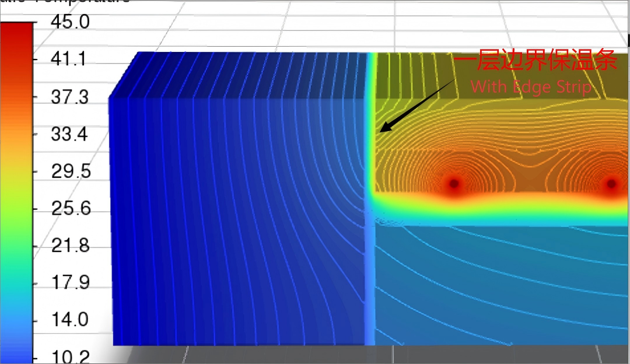Select the light blue region beneath the heated layer
The height and width of the screenshot is (364, 630).
(x=501, y=285)
